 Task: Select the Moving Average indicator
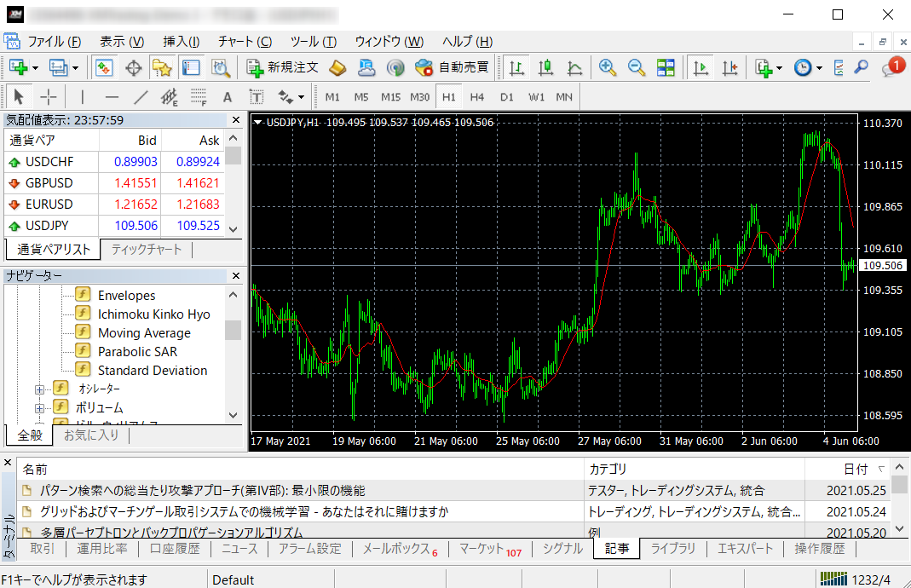point(144,333)
